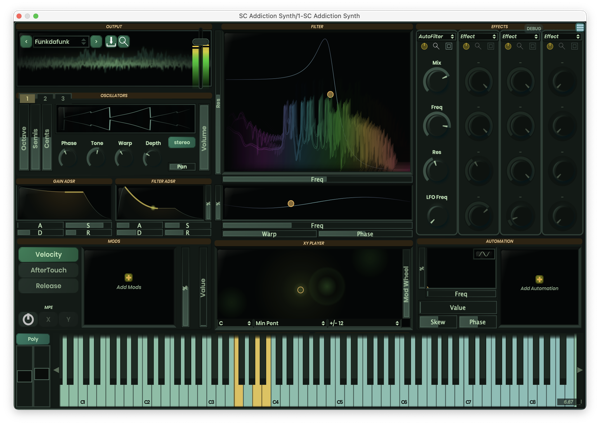The image size is (600, 425).
Task: Click the AutoFilter Mix knob
Action: pyautogui.click(x=437, y=81)
